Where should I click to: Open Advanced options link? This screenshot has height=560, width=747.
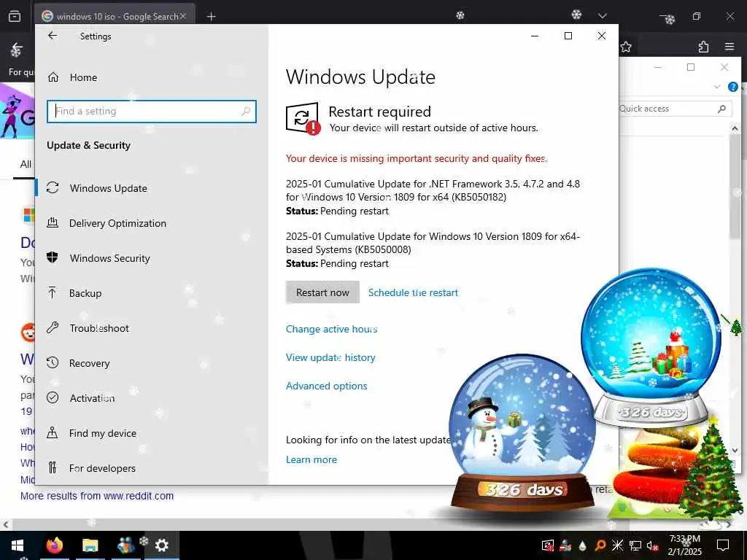click(326, 386)
